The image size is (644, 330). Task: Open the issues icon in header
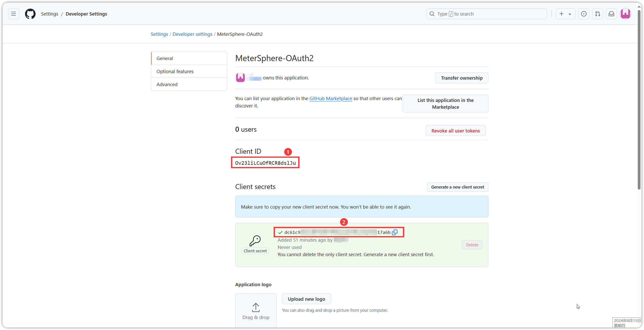point(584,14)
